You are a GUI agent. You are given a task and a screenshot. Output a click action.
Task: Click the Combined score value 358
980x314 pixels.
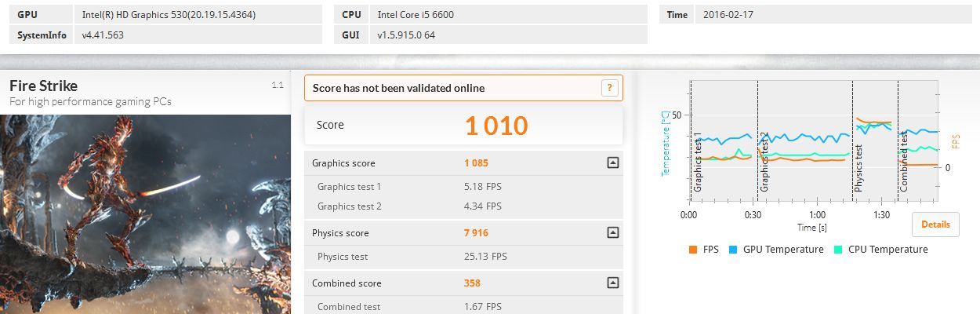[x=472, y=283]
